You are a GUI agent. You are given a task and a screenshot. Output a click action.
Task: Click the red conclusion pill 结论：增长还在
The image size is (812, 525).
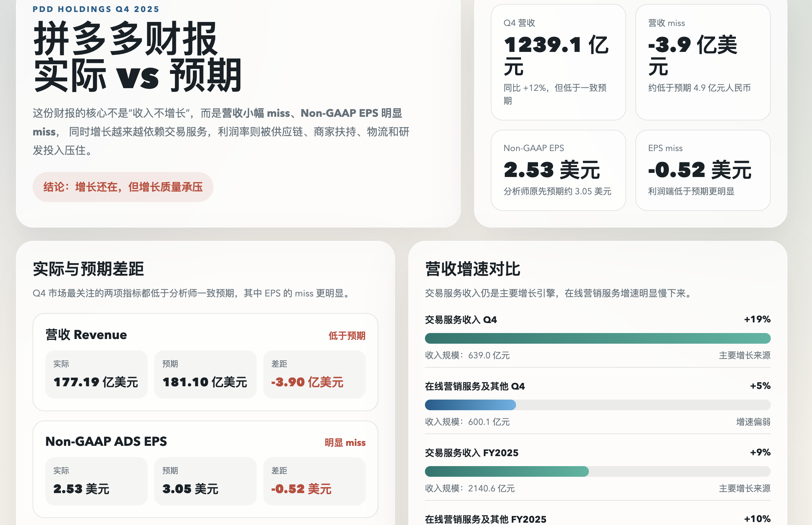(x=123, y=187)
